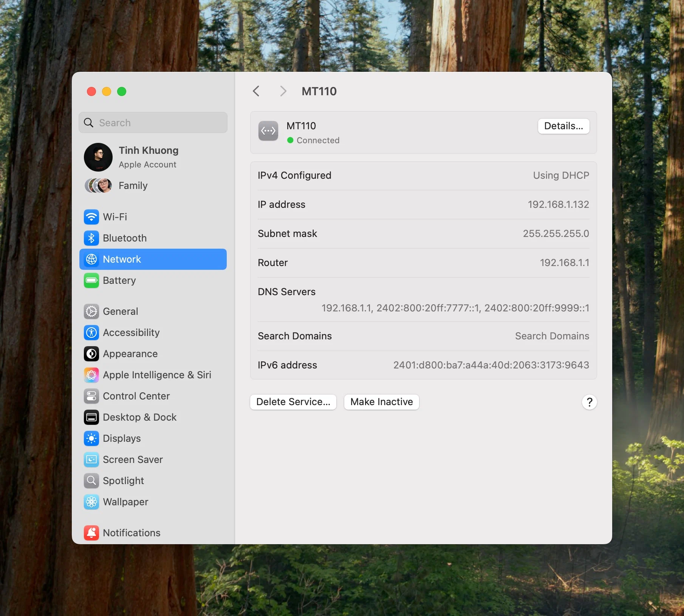Open the Accessibility icon
The width and height of the screenshot is (684, 616).
click(91, 333)
